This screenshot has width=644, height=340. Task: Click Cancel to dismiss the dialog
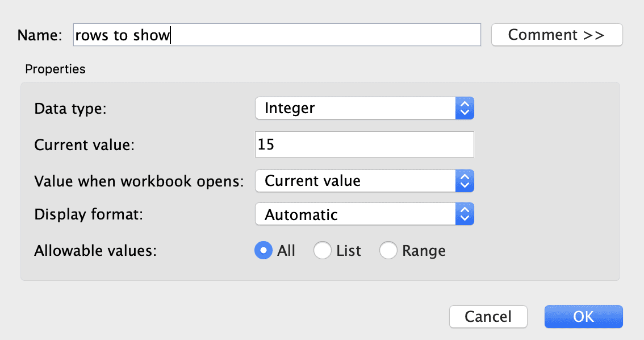coord(488,317)
